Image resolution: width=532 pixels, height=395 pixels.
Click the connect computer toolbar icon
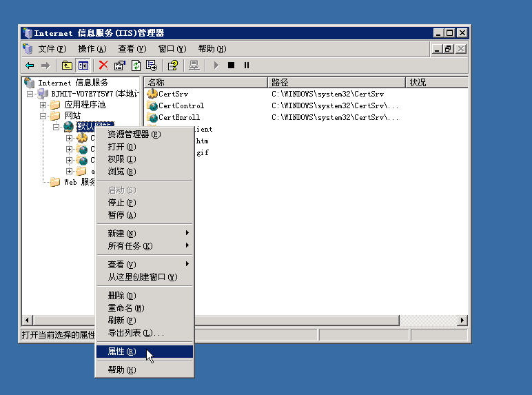click(194, 65)
